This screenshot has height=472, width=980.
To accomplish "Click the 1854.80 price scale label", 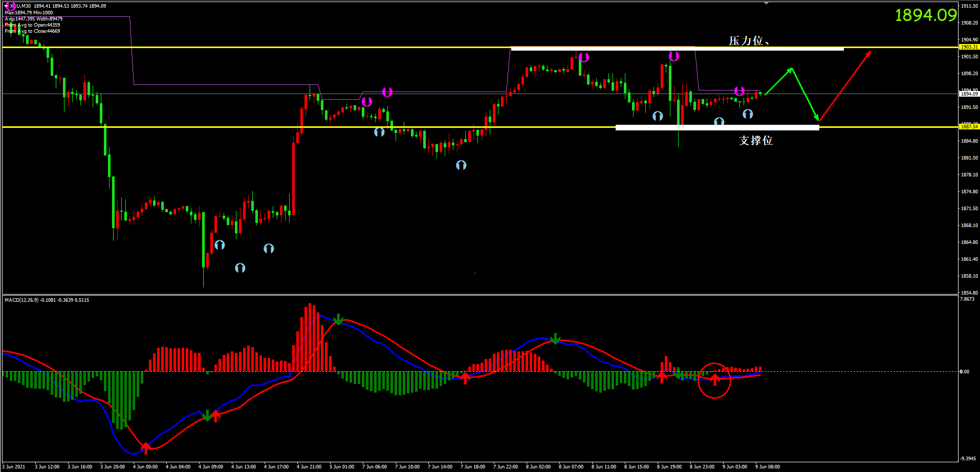I will (x=969, y=293).
